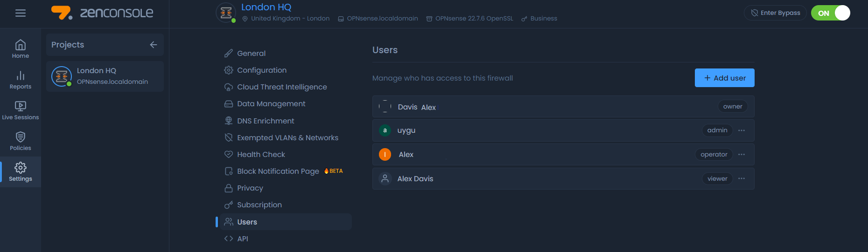Open options menu for viewer Alex Davis
This screenshot has width=868, height=252.
tap(742, 179)
